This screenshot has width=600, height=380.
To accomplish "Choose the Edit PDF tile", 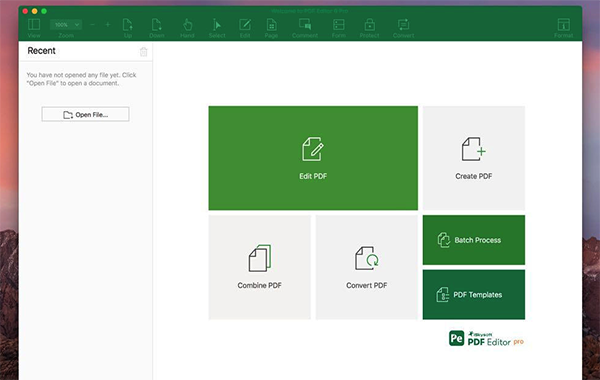I will (313, 158).
